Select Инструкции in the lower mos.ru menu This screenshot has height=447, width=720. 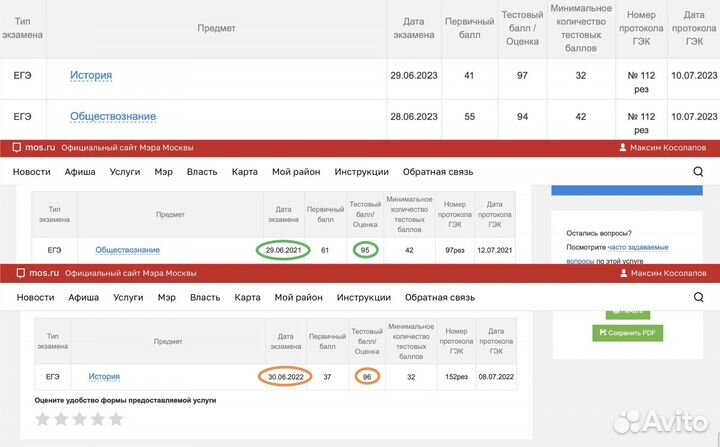coord(364,297)
